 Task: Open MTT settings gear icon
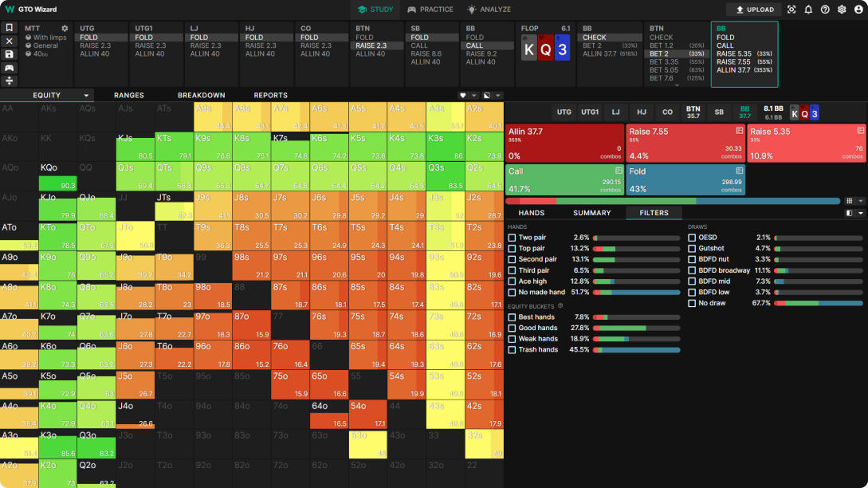click(65, 28)
